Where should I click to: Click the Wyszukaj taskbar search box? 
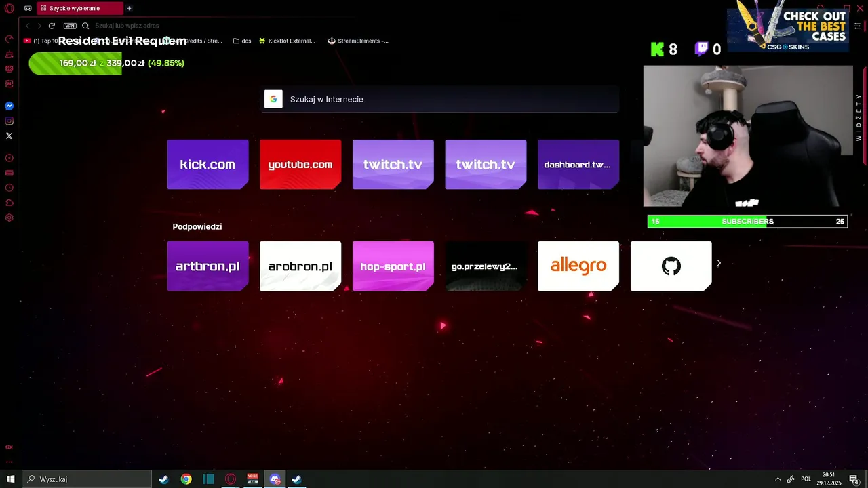(x=87, y=479)
